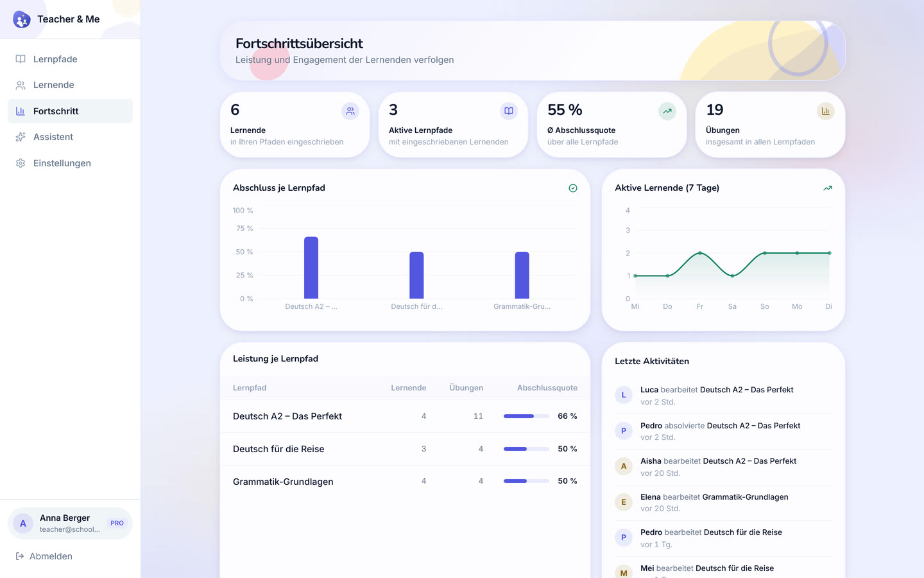The height and width of the screenshot is (578, 924).
Task: Click Pedro absolvierte Deutsch A2 activity entry
Action: pos(723,432)
